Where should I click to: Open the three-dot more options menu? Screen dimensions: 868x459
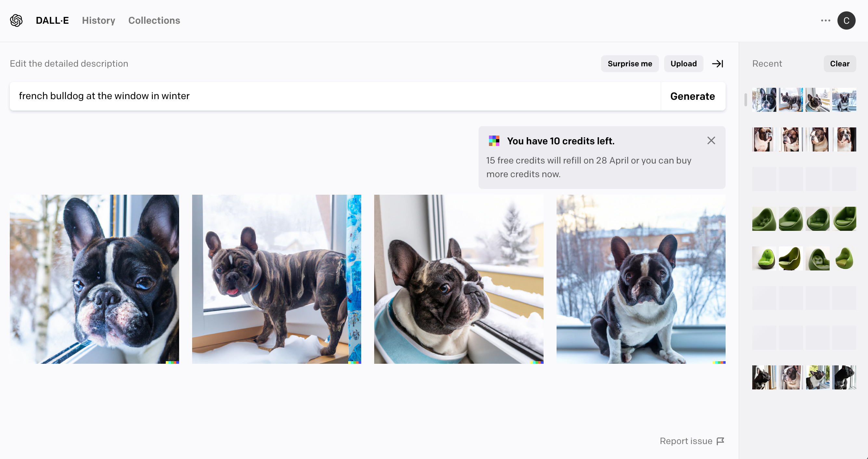click(x=825, y=20)
